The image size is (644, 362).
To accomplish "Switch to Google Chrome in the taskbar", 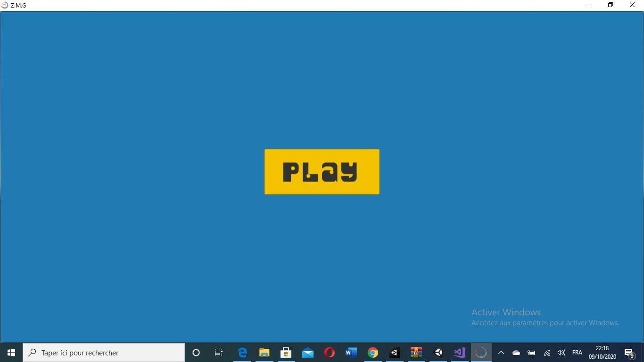I will pyautogui.click(x=372, y=353).
